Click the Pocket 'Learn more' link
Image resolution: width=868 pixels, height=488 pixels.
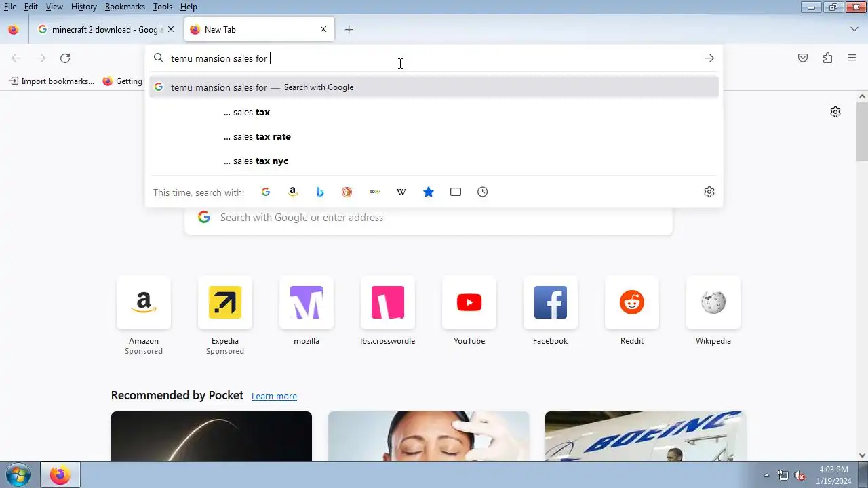tap(274, 396)
